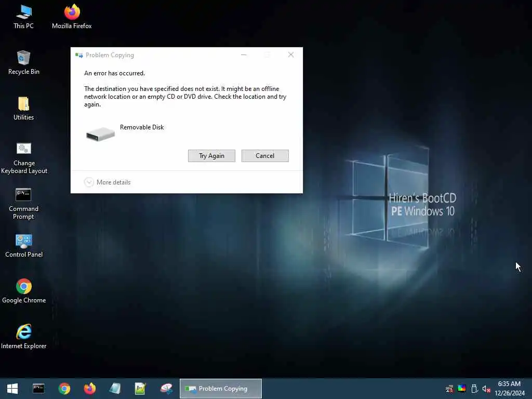Viewport: 532px width, 399px height.
Task: Minimize the Problem Copying dialog
Action: pyautogui.click(x=244, y=55)
